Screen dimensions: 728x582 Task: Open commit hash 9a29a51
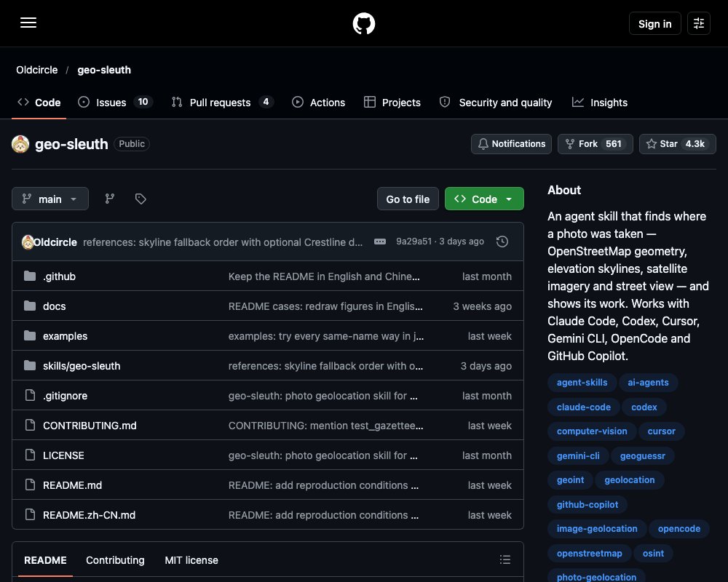pos(414,242)
